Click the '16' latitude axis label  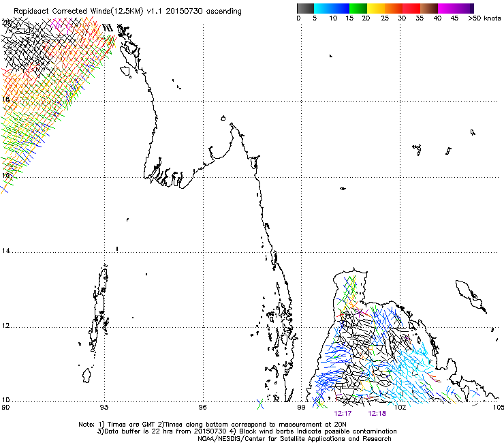tap(5, 176)
